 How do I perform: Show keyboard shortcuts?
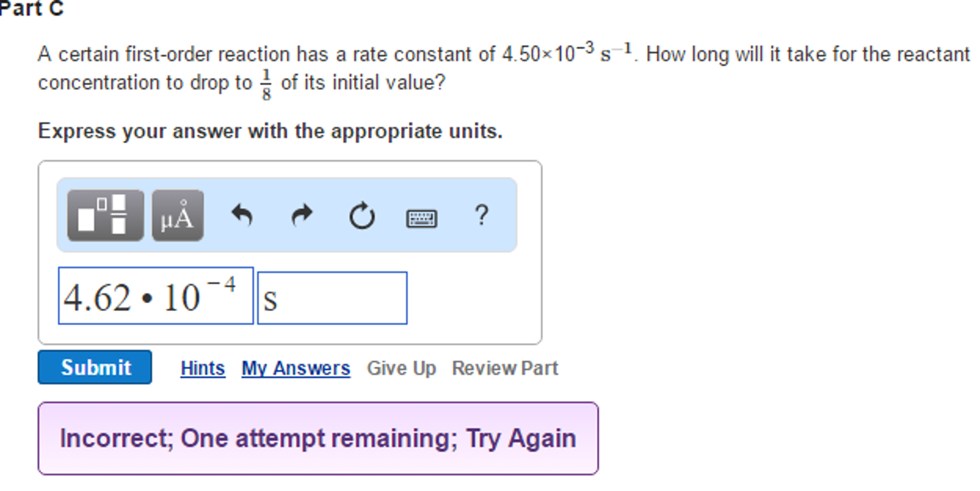click(x=422, y=218)
